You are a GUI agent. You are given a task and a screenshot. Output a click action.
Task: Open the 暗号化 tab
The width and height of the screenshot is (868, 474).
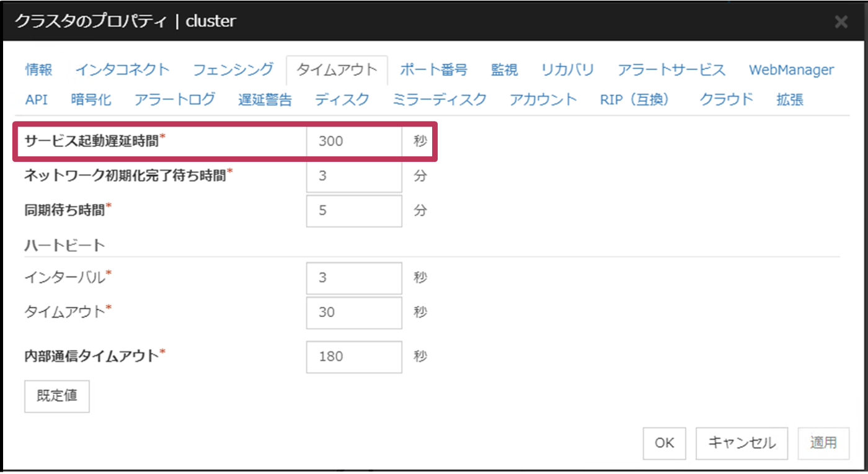pos(91,99)
